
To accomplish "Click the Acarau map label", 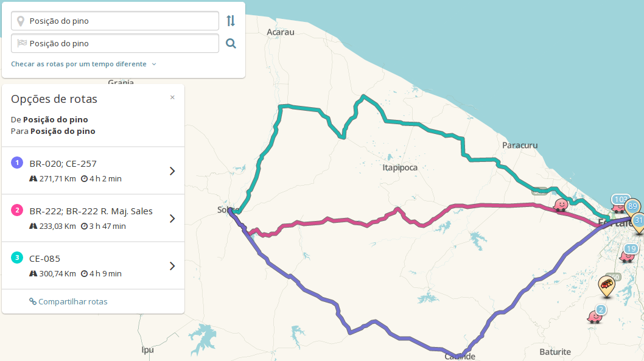I will 281,32.
